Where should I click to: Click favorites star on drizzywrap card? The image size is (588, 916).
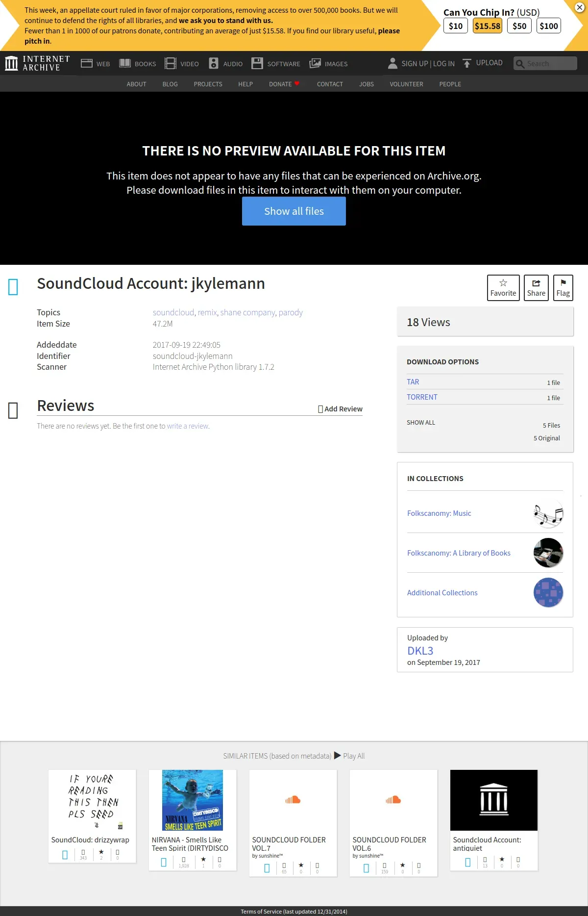tap(101, 852)
